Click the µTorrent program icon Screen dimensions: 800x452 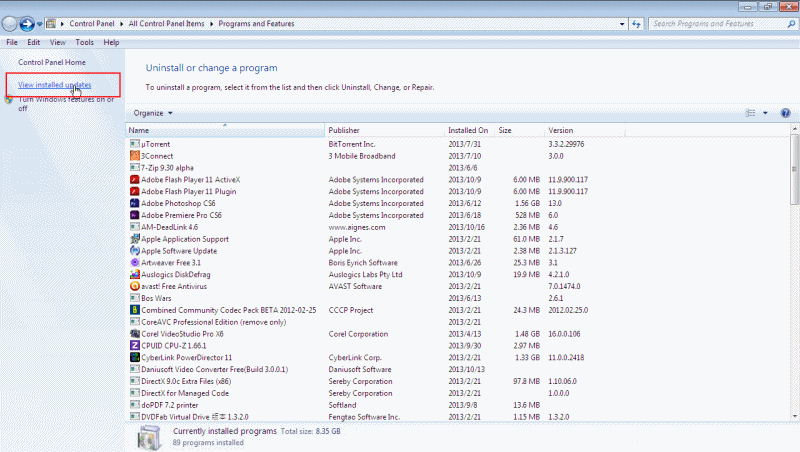click(135, 144)
